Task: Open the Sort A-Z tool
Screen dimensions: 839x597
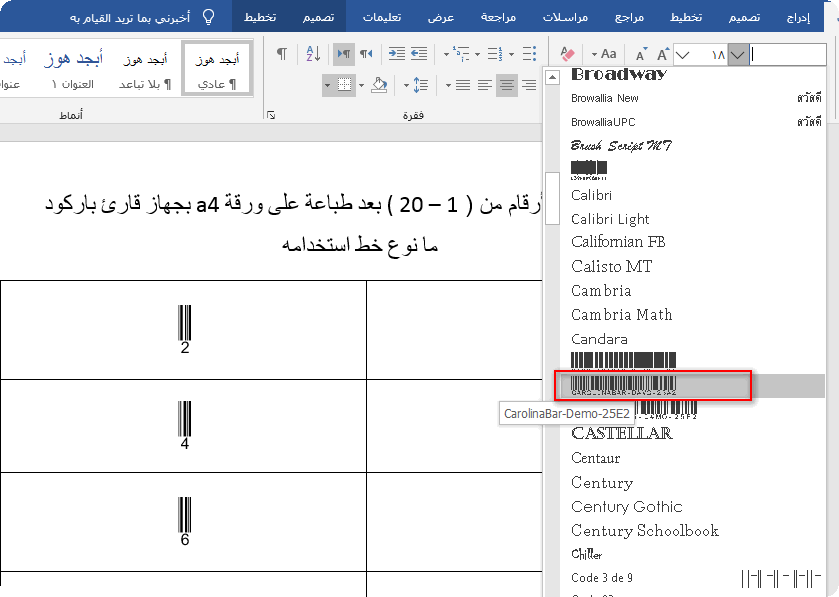Action: (x=313, y=54)
